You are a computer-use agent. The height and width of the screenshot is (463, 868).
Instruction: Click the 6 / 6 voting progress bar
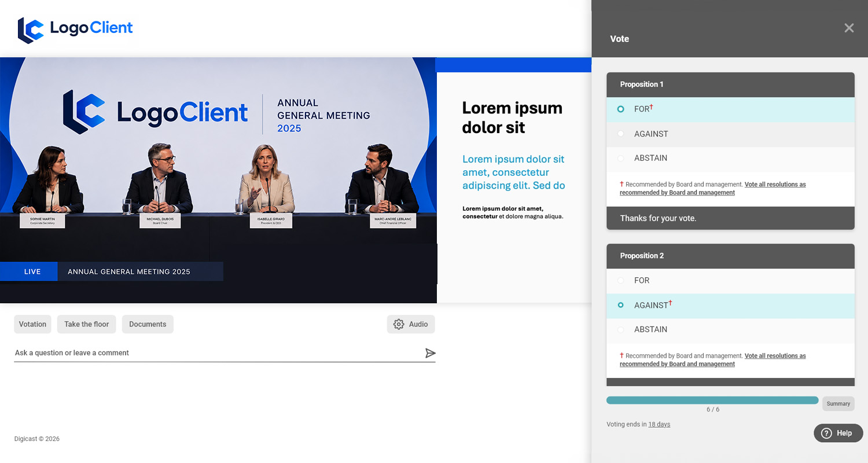[712, 400]
